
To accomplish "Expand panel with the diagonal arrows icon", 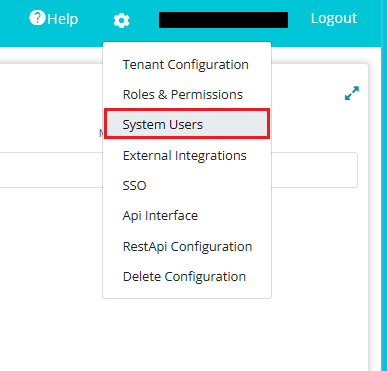I will click(352, 93).
